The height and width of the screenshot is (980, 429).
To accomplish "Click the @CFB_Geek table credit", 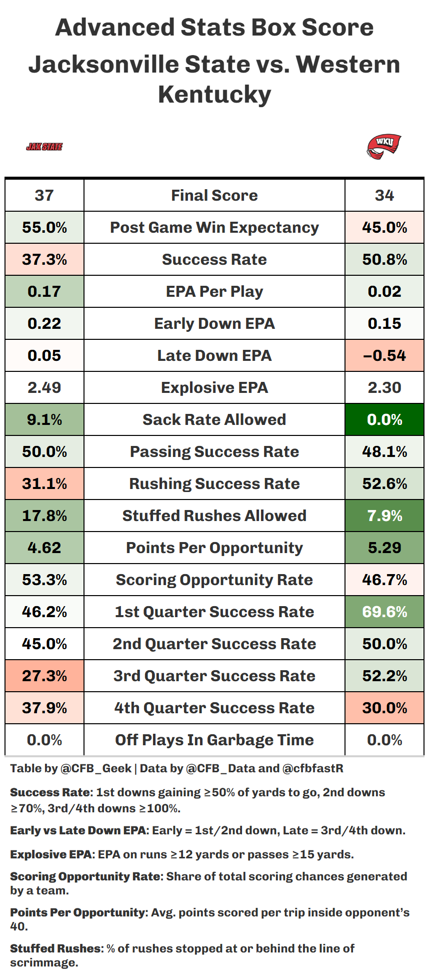I will (95, 768).
